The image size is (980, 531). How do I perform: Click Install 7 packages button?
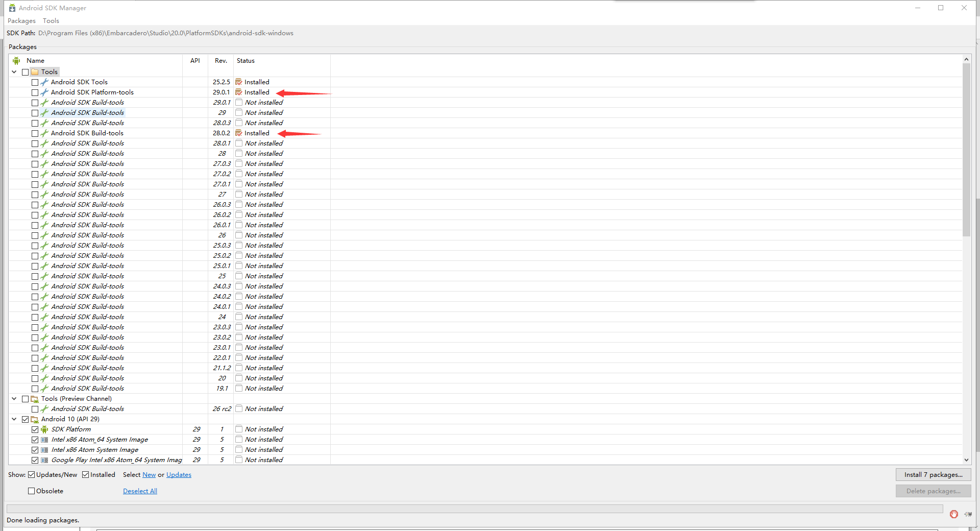pyautogui.click(x=933, y=475)
